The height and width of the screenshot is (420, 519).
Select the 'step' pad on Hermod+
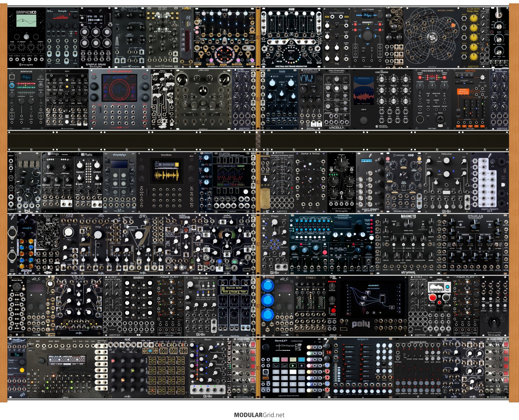[275, 360]
